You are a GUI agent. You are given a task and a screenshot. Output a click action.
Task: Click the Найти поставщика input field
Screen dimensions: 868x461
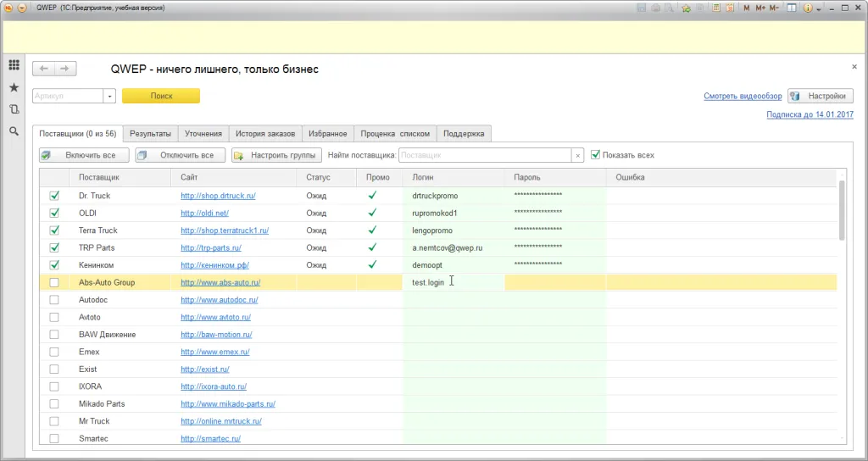[x=485, y=156]
